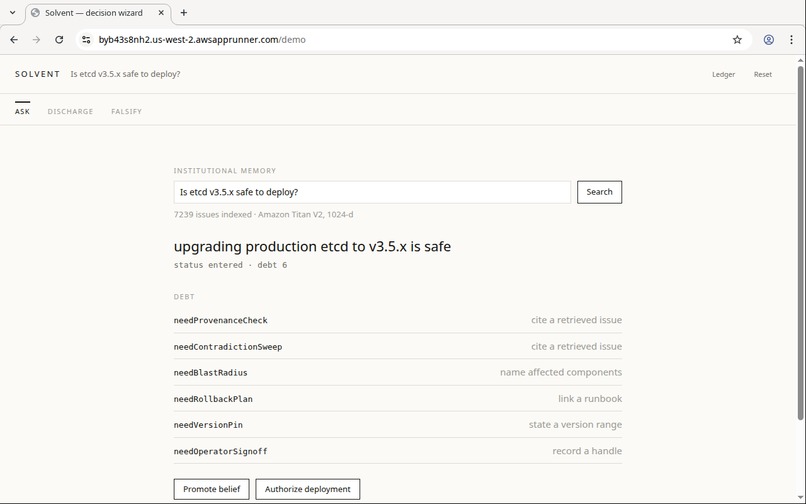
Task: Select the needRollbackPlan debt row
Action: coord(398,399)
